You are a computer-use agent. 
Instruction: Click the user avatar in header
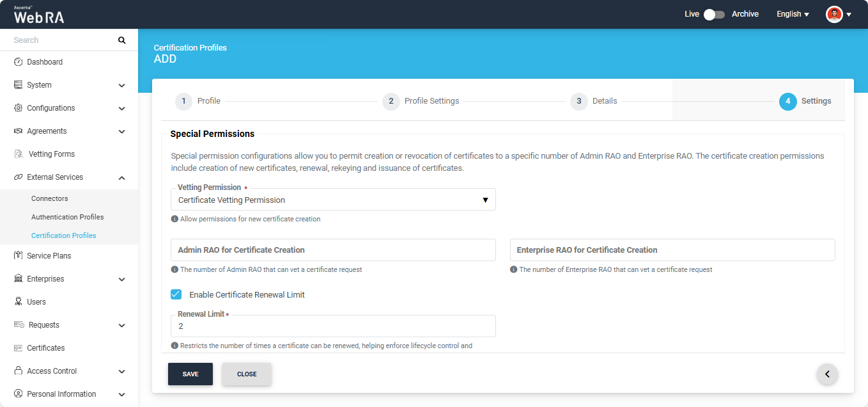coord(834,14)
